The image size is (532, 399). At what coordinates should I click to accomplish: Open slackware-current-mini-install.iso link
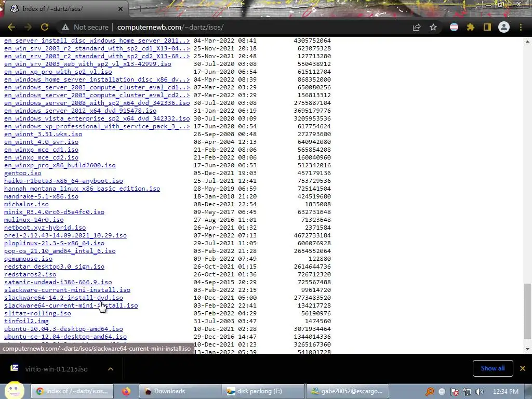coord(67,290)
